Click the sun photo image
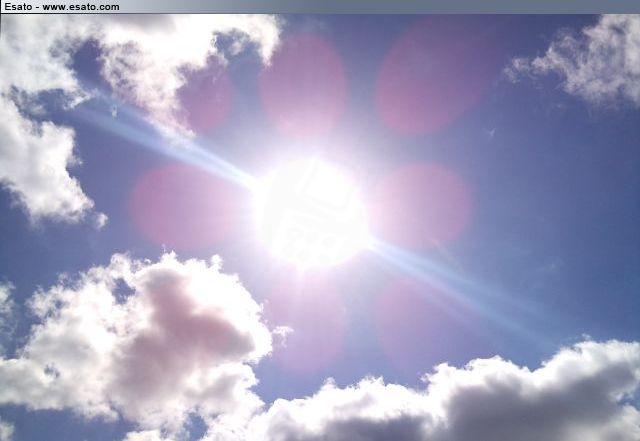 pos(320,227)
